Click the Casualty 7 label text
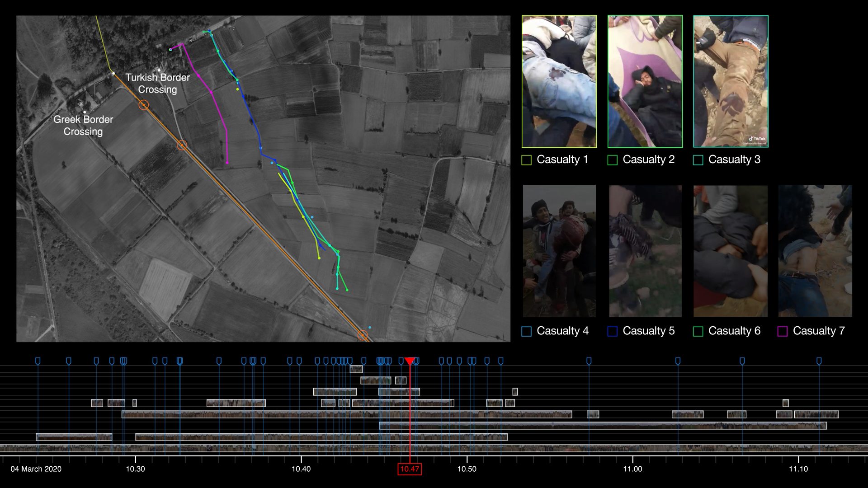This screenshot has height=488, width=868. tap(819, 331)
